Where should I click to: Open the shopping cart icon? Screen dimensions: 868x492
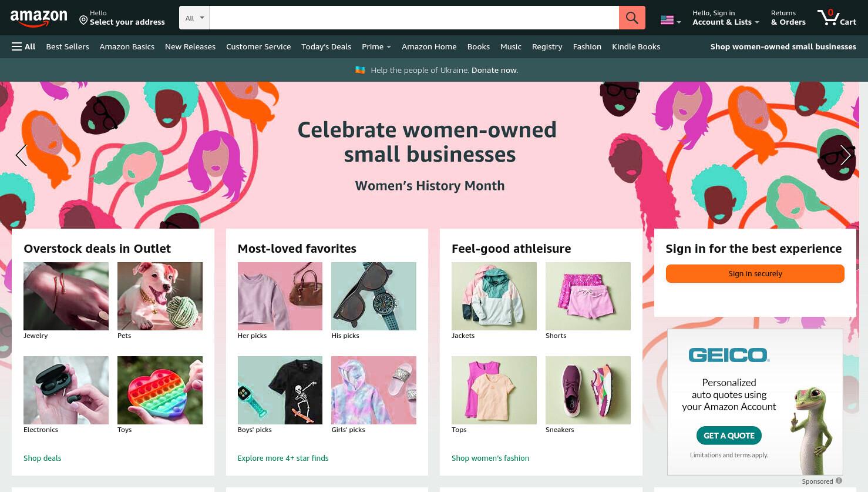click(x=836, y=17)
